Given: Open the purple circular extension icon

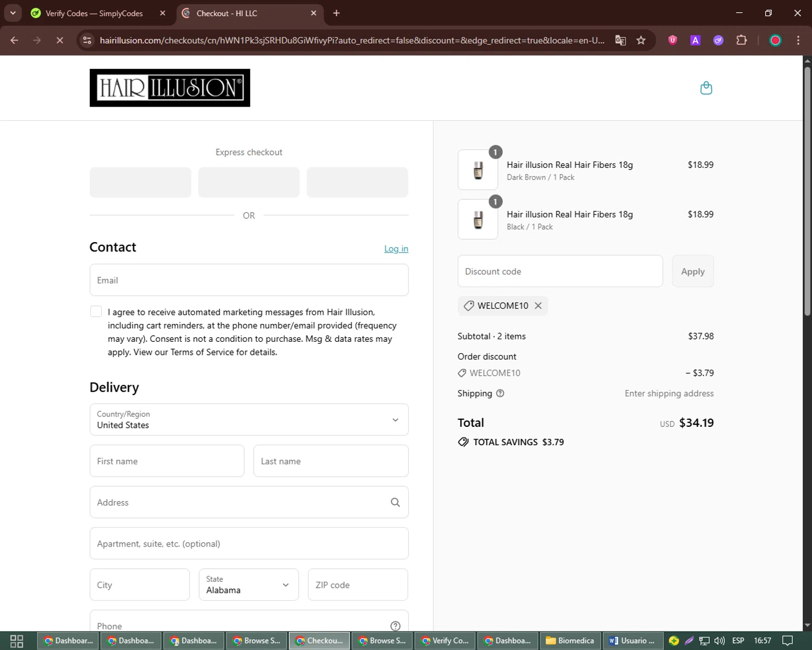Looking at the screenshot, I should (x=718, y=40).
